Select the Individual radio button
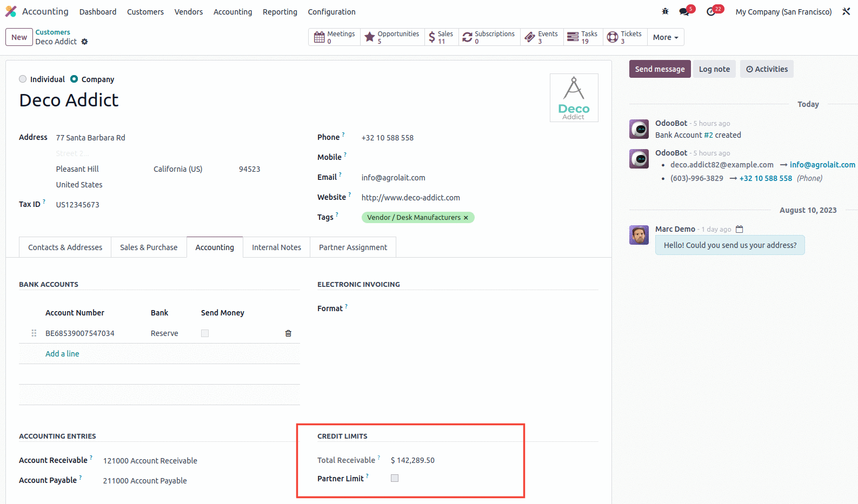 coord(23,79)
